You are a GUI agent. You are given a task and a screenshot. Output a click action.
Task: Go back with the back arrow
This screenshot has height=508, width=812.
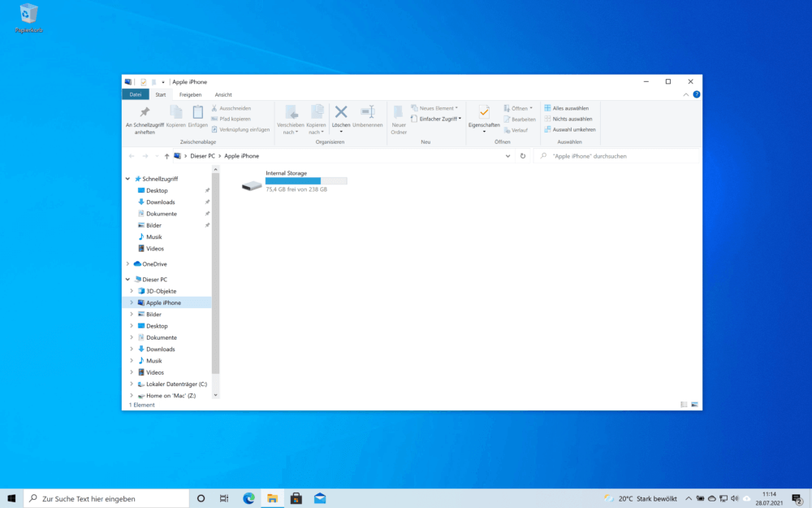point(132,156)
